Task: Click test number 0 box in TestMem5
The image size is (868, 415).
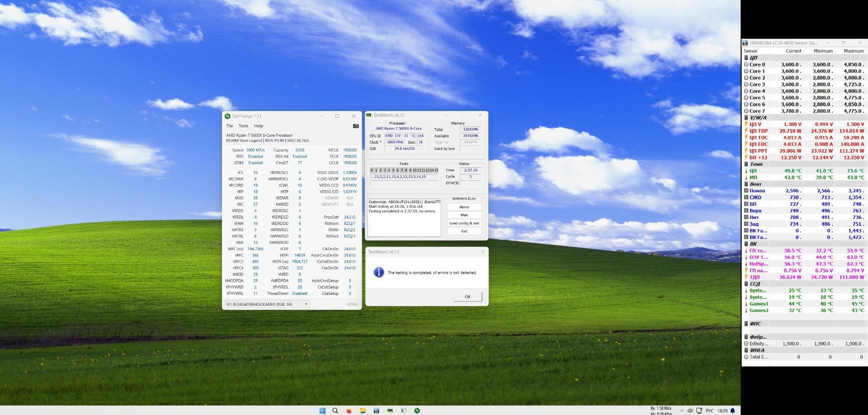Action: (372, 170)
